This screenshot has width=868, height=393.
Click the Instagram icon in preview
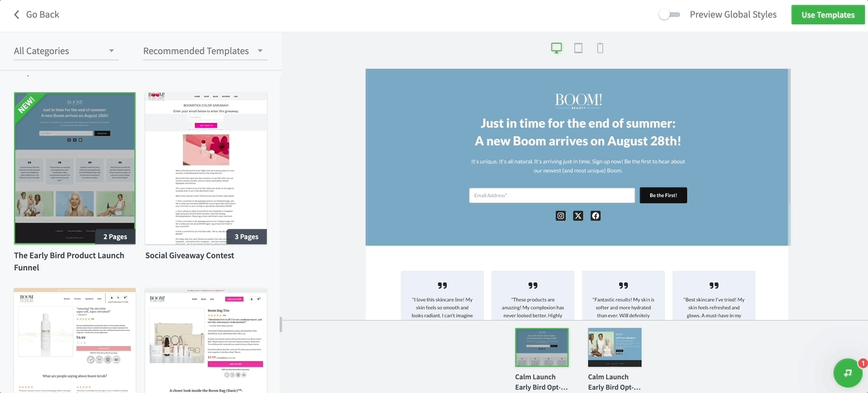click(x=561, y=215)
